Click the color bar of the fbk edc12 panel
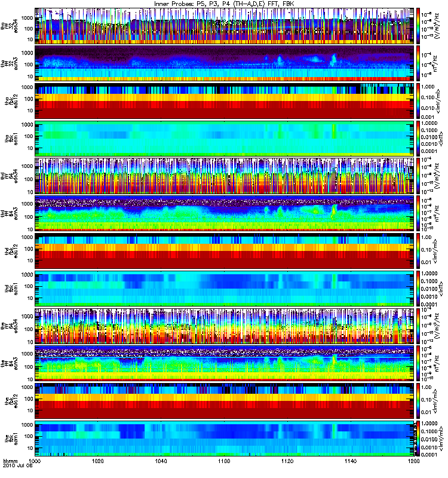The width and height of the screenshot is (448, 478). [418, 401]
